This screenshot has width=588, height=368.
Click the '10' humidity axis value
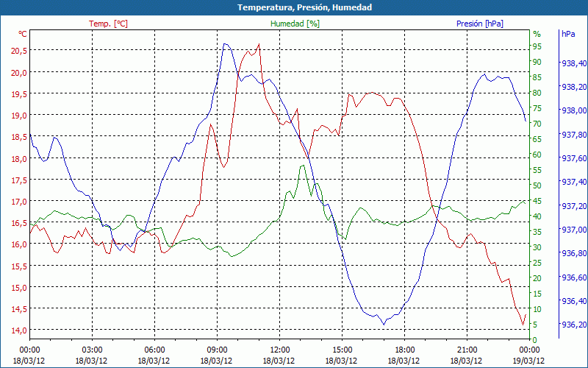tap(537, 309)
